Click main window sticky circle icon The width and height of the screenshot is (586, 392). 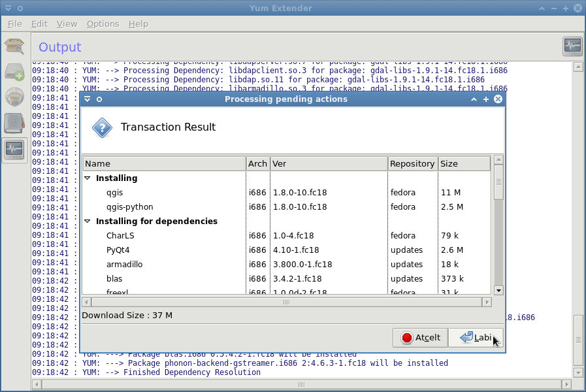[20, 8]
